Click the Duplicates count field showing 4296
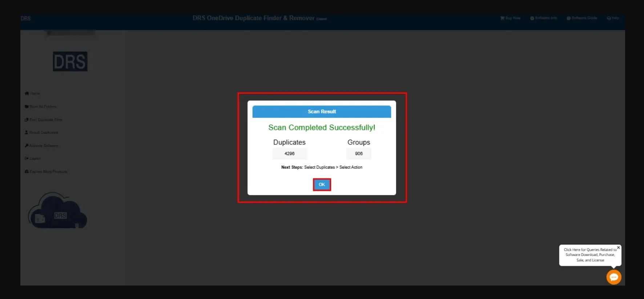 click(x=289, y=154)
